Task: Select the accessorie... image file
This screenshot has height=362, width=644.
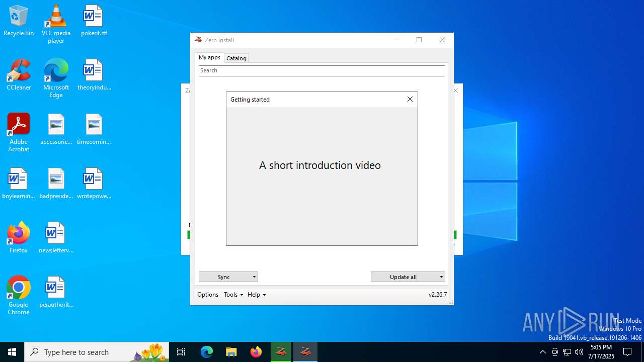Action: (x=56, y=130)
